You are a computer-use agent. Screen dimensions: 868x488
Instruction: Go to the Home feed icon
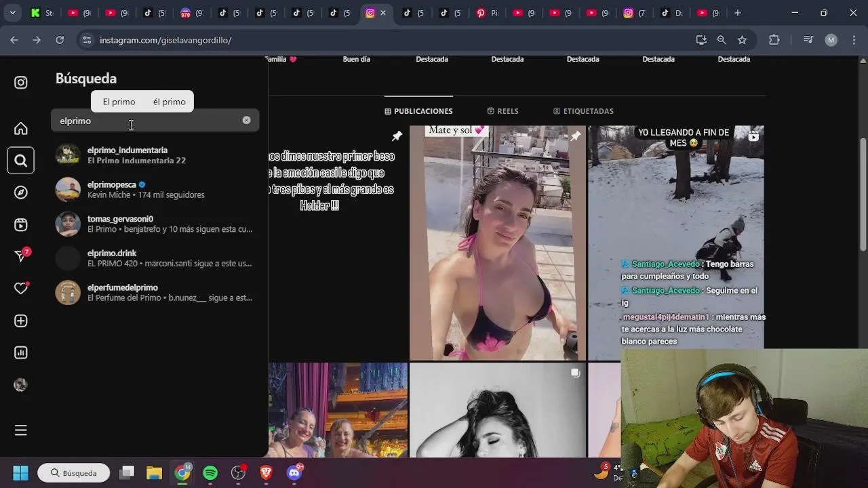[x=21, y=129]
